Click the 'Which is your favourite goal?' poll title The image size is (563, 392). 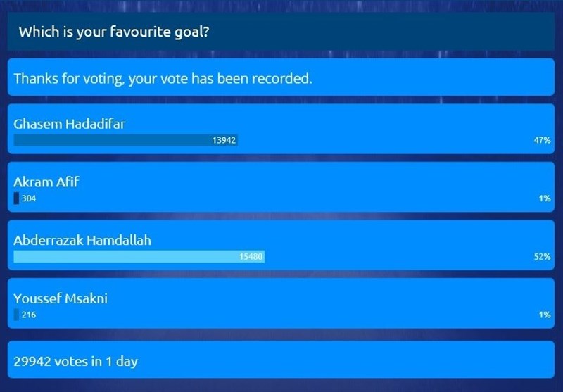113,32
